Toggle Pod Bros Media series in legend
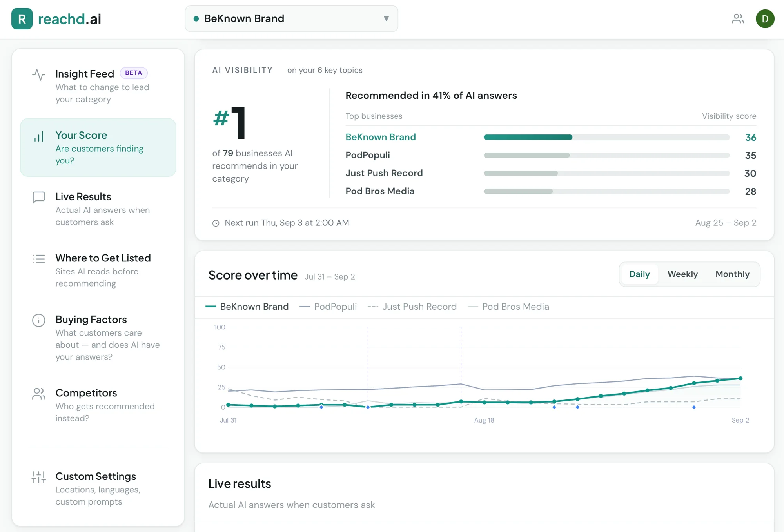The width and height of the screenshot is (784, 532). (508, 307)
